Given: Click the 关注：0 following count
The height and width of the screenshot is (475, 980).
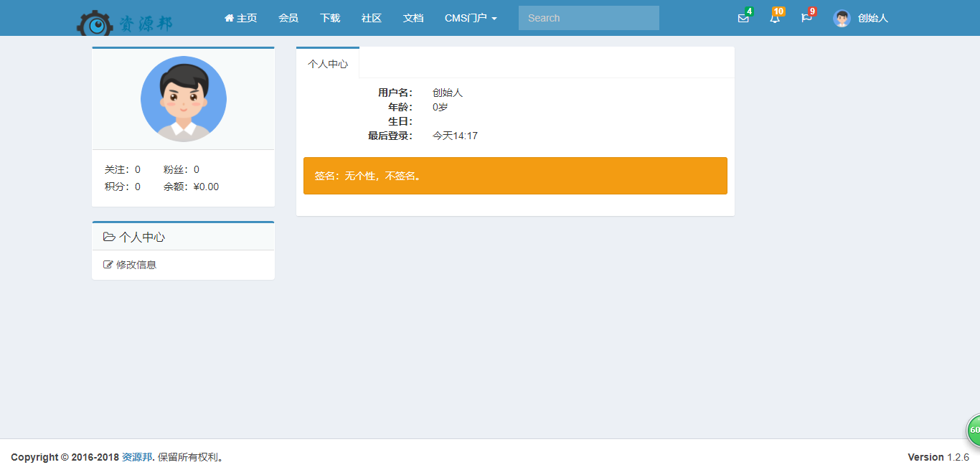Looking at the screenshot, I should [x=123, y=169].
